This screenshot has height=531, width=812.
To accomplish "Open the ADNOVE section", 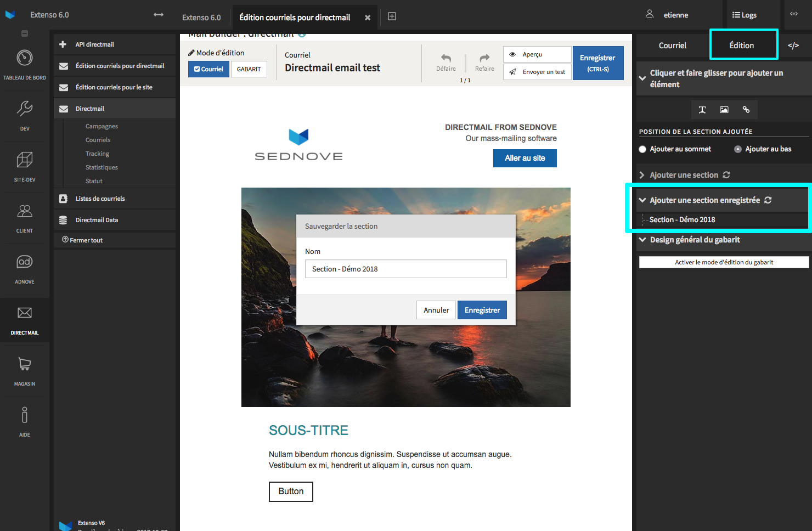I will click(25, 269).
